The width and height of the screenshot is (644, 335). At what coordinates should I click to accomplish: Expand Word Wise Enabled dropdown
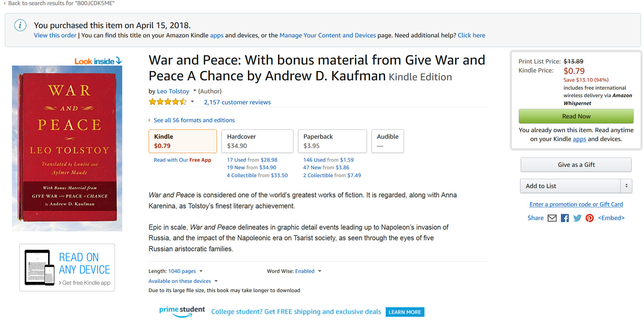tap(320, 271)
